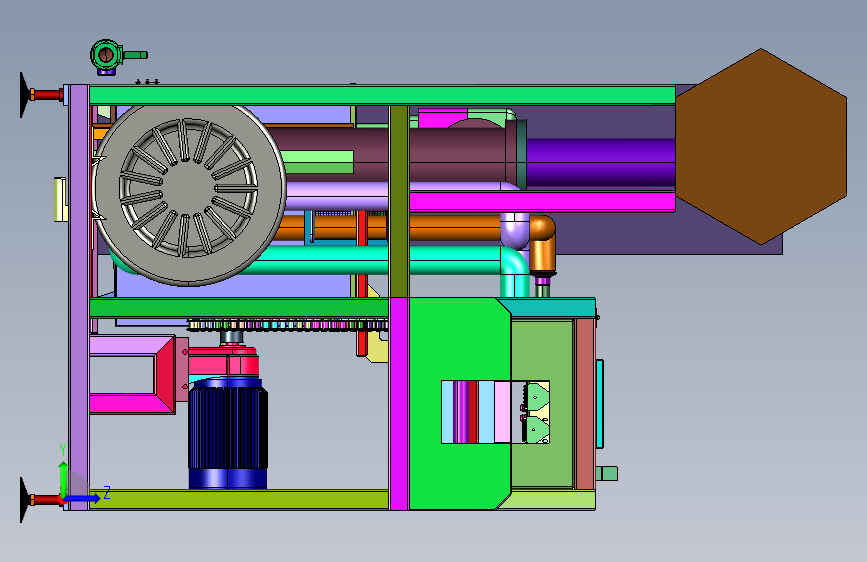
Task: Click the red vertical rod near center
Action: [362, 283]
